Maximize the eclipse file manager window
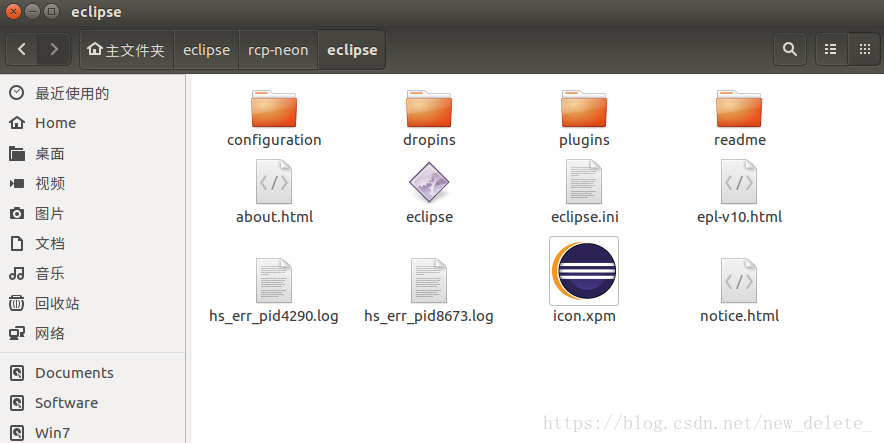The width and height of the screenshot is (884, 443). tap(51, 11)
